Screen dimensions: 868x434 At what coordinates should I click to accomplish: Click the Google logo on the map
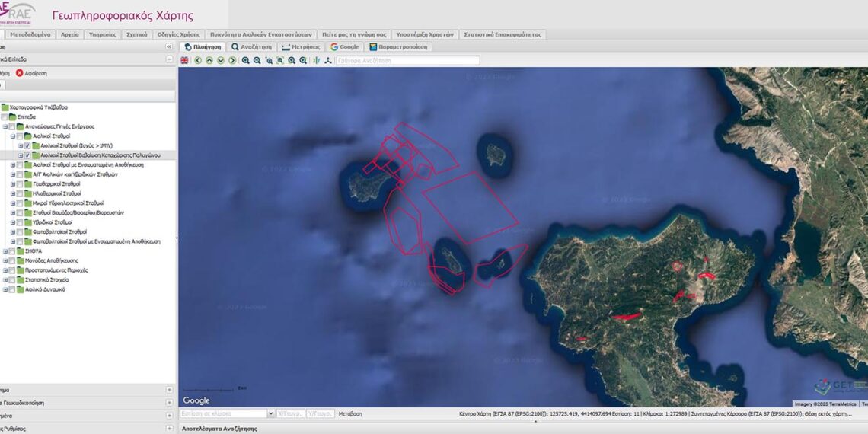pos(196,400)
